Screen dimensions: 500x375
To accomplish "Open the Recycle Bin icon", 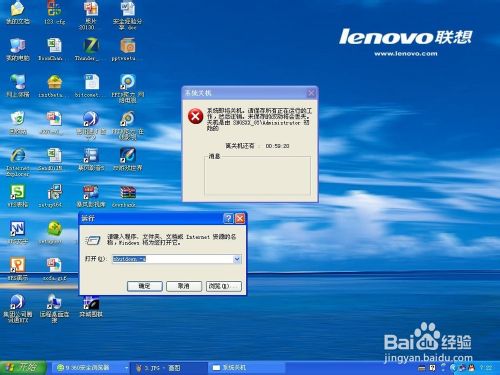I will [x=17, y=119].
